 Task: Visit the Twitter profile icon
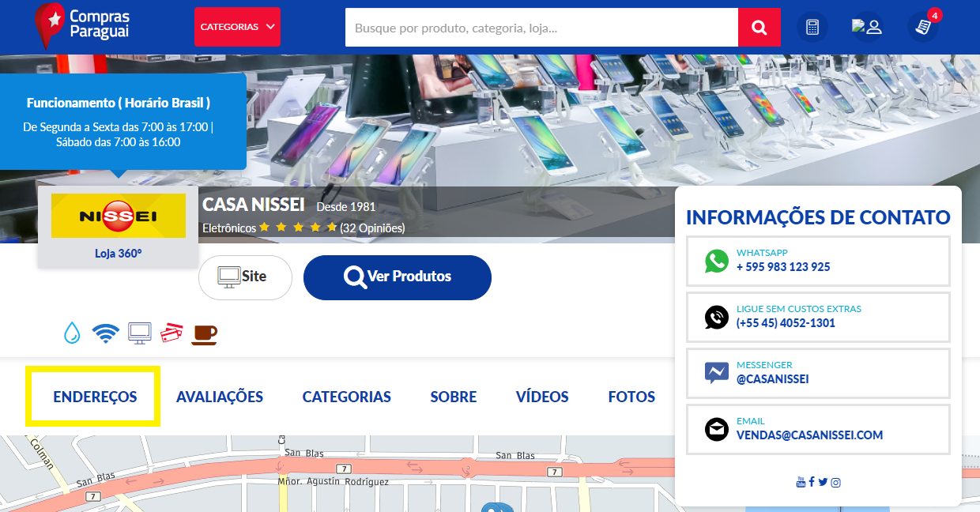[823, 482]
